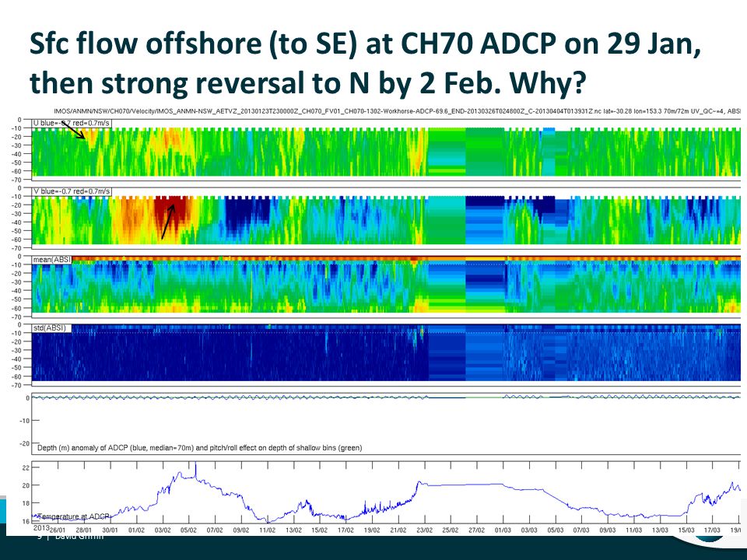The image size is (747, 560).
Task: Click the 17/02 date tick label
Action: (345, 530)
